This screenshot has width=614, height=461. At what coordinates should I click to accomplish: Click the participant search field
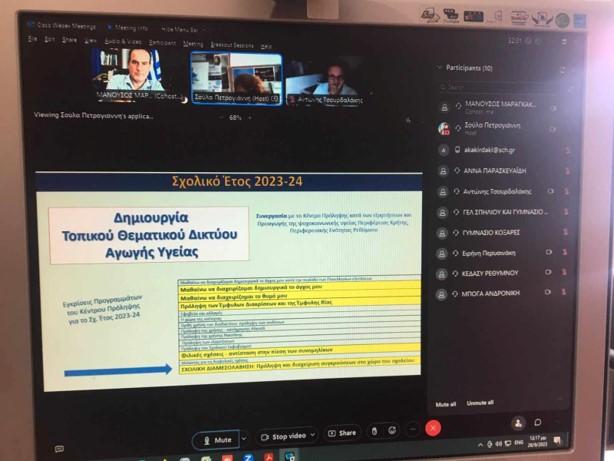click(500, 87)
